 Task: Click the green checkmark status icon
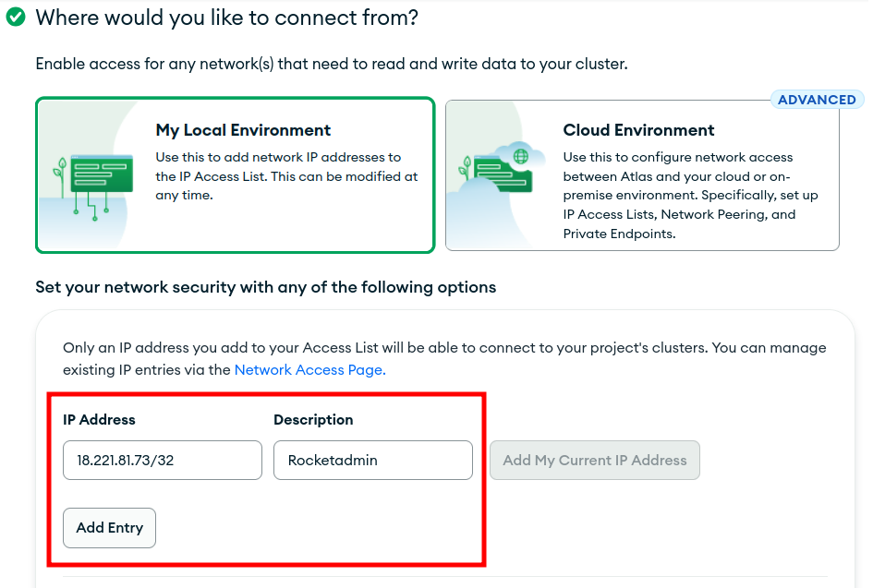coord(16,17)
